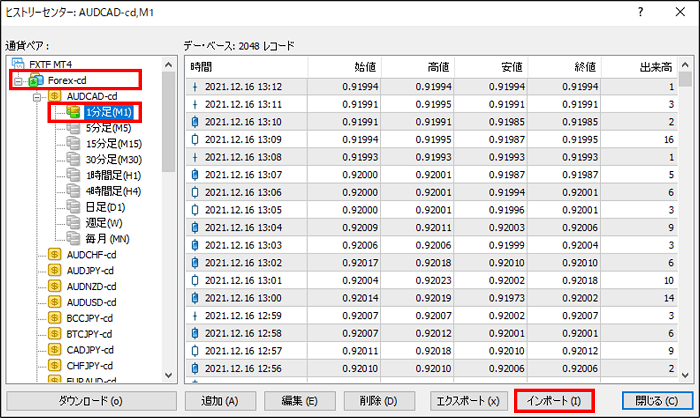Click the 日足(D1) database icon
The width and height of the screenshot is (700, 418).
coord(73,207)
